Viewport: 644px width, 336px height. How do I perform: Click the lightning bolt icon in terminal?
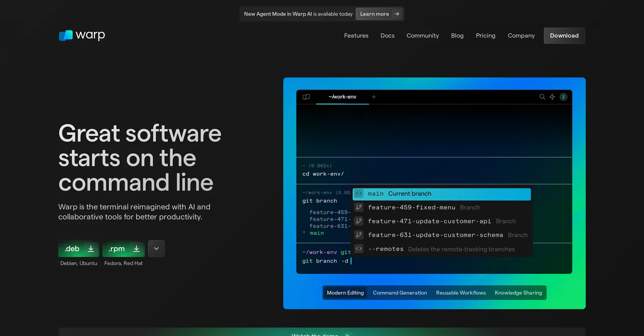click(552, 97)
